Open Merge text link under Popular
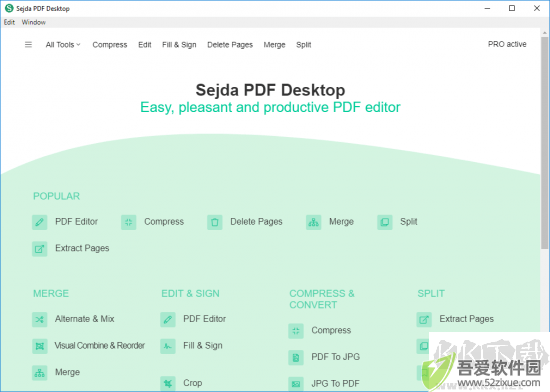 [341, 222]
